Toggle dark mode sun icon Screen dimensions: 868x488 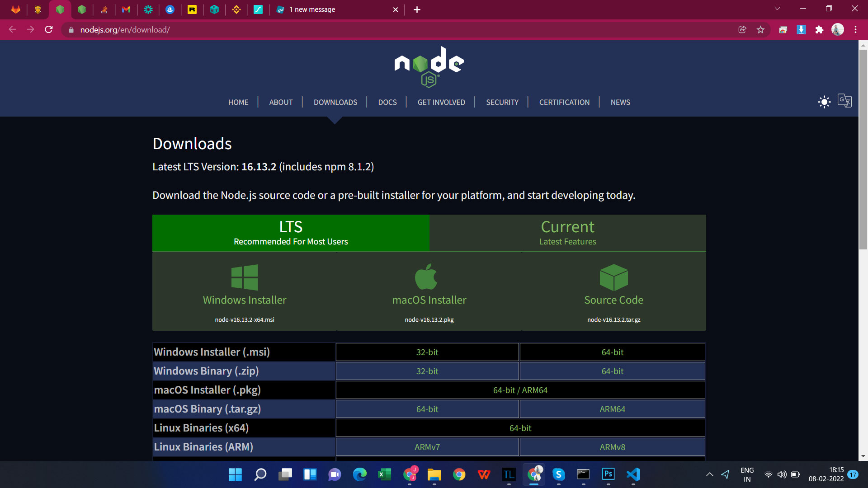(x=824, y=102)
